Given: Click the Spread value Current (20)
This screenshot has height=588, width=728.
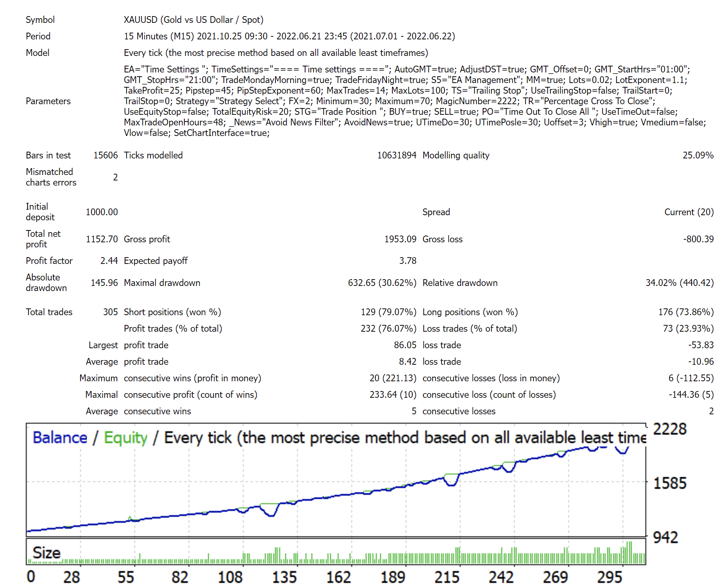Looking at the screenshot, I should point(689,212).
